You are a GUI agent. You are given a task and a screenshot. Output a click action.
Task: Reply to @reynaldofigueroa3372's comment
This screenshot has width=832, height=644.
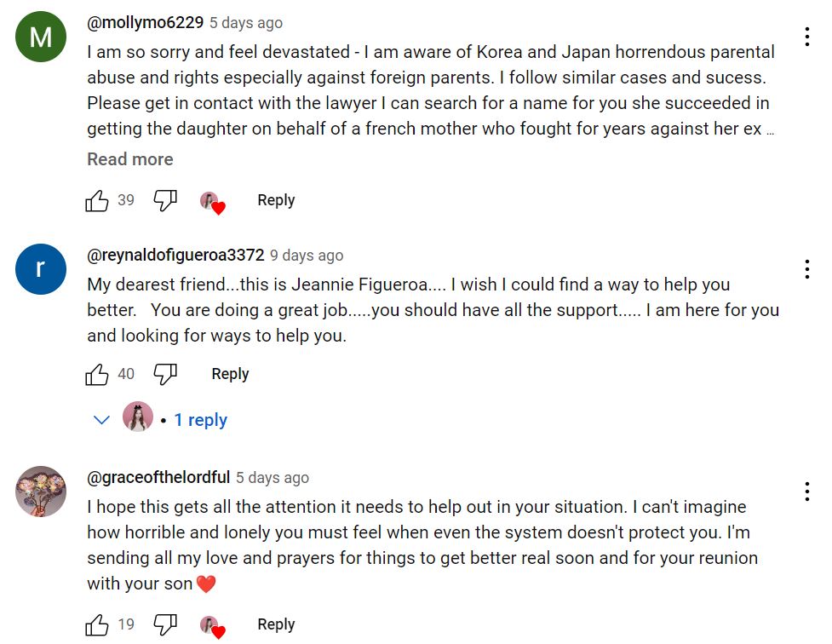(230, 374)
